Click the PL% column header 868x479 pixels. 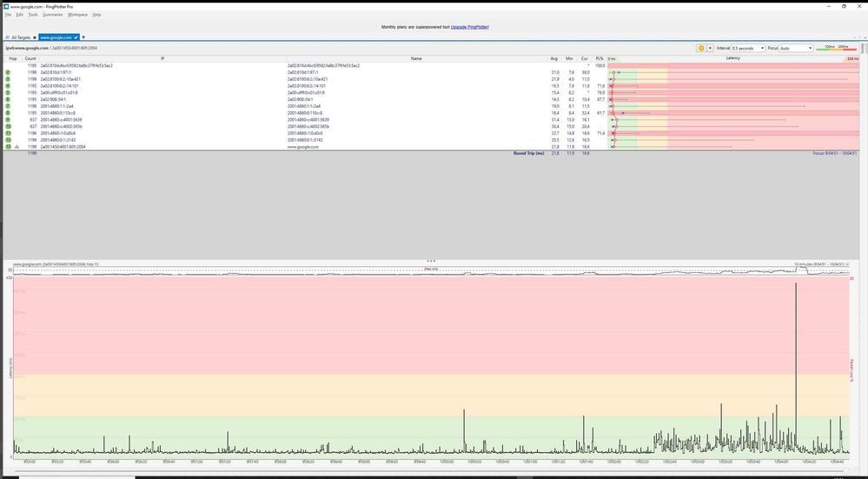(x=599, y=58)
